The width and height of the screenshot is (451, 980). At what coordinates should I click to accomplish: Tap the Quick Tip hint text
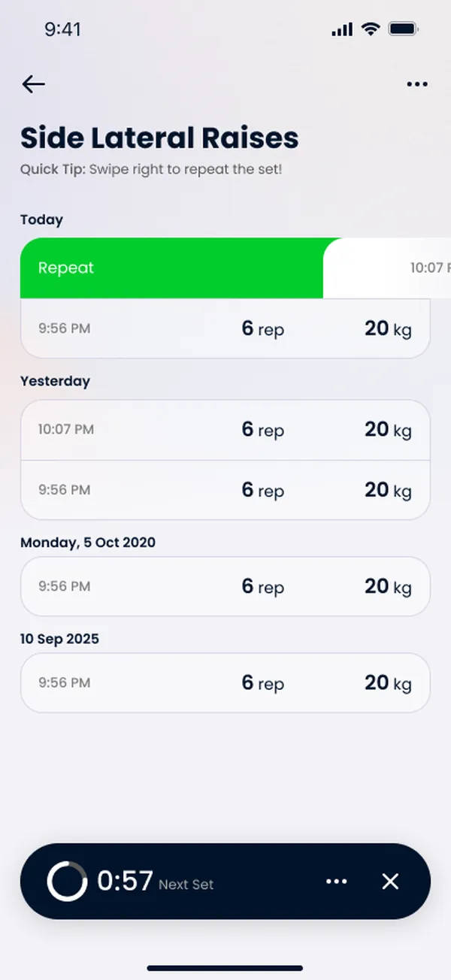coord(151,169)
